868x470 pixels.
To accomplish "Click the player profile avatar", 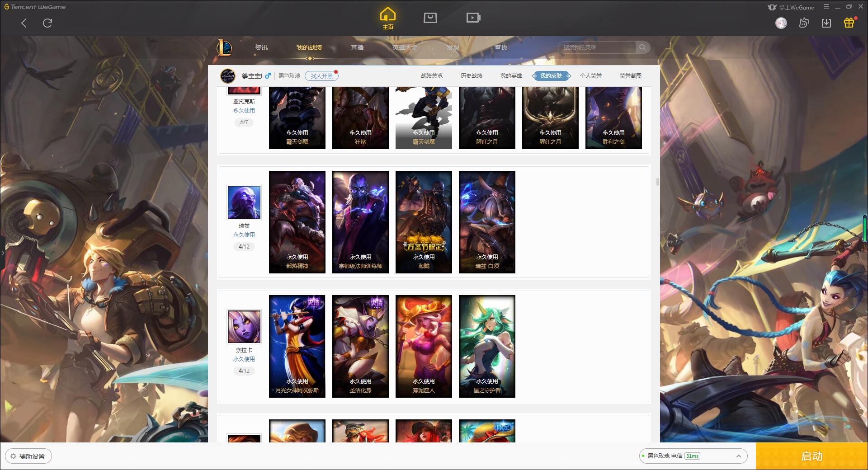I will click(x=228, y=76).
